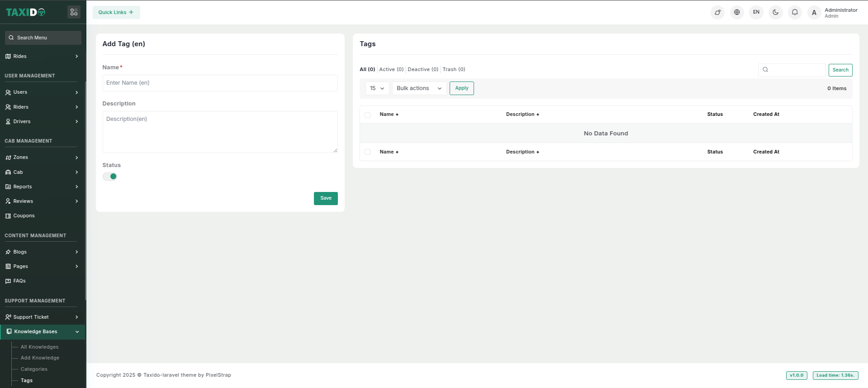Open the notifications bell
This screenshot has width=868, height=388.
pos(795,12)
